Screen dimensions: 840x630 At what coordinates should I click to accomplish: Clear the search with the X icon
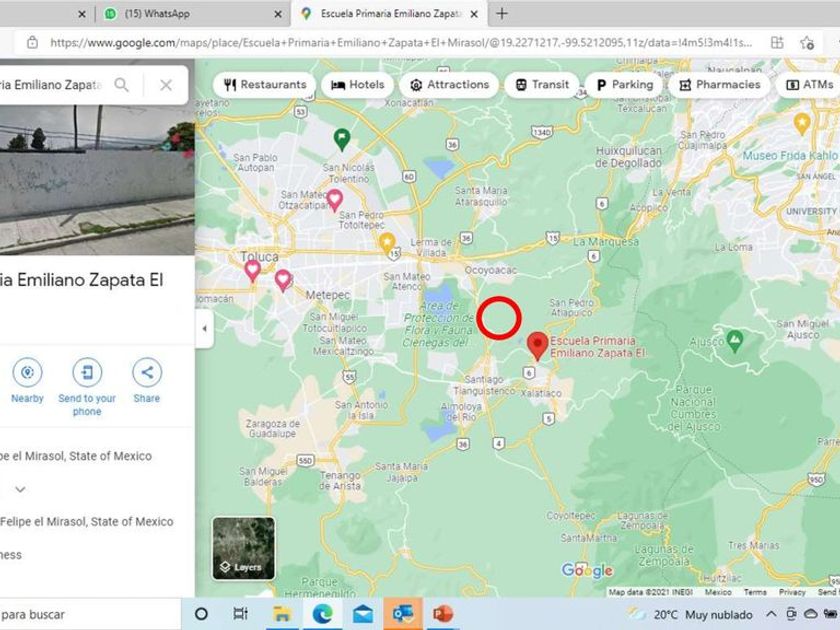pyautogui.click(x=166, y=85)
